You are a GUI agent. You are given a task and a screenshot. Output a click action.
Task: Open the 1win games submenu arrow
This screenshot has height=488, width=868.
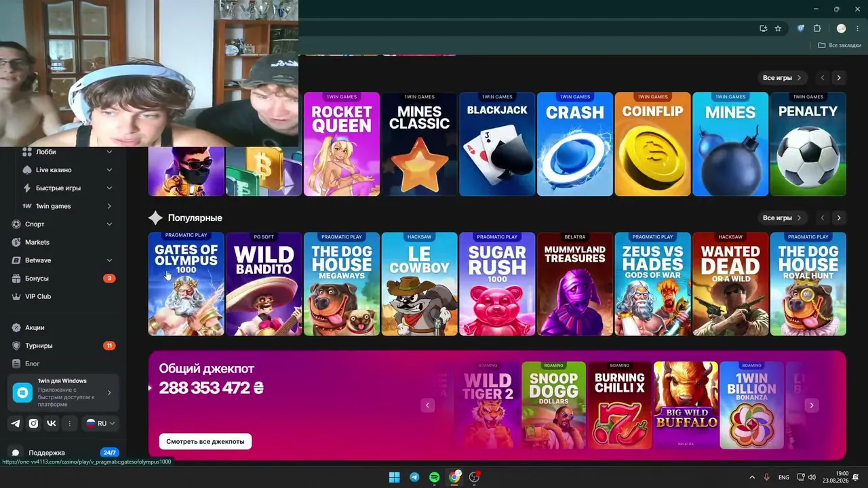[x=109, y=206]
